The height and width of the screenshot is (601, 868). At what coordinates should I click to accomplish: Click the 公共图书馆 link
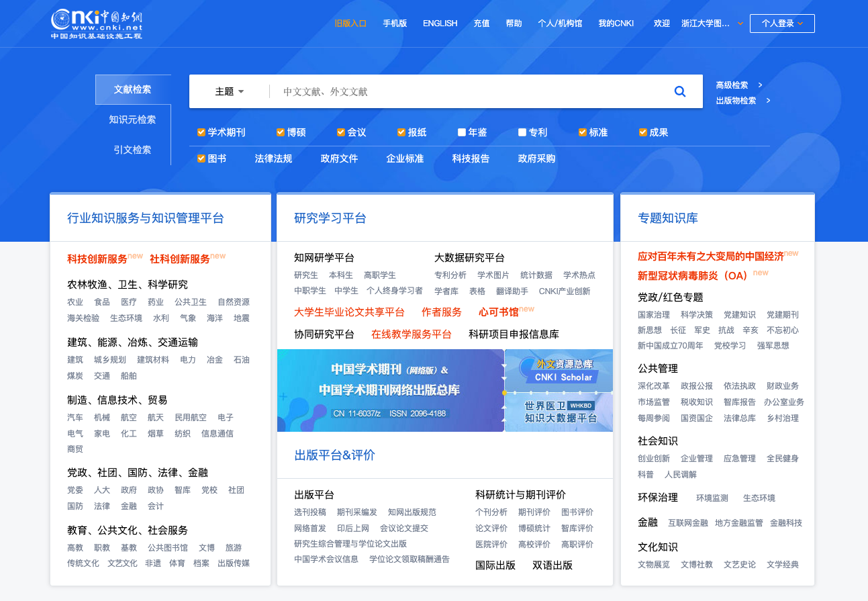pyautogui.click(x=168, y=548)
